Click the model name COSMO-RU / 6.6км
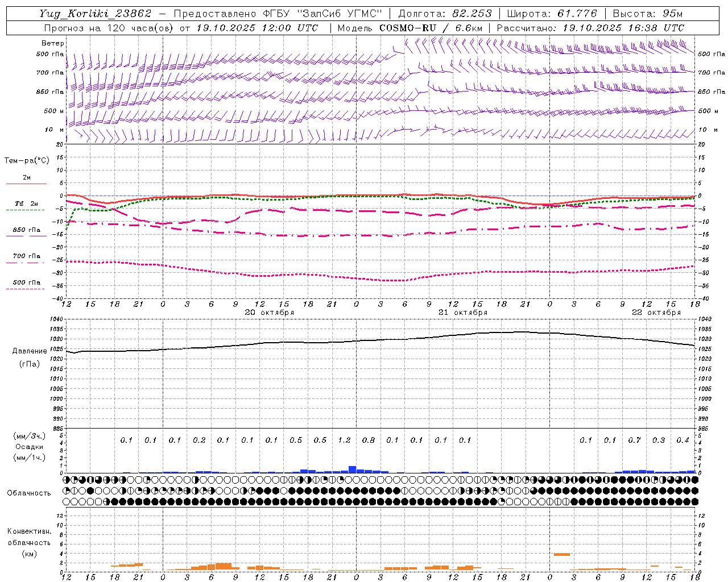 [431, 28]
